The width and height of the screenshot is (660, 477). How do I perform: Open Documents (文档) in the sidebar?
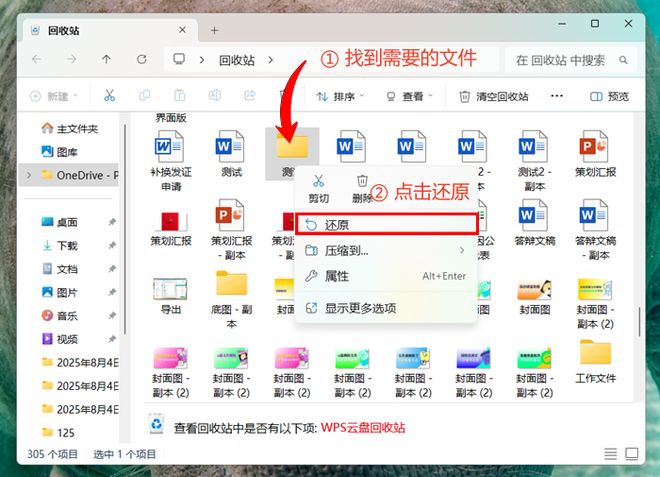click(59, 269)
